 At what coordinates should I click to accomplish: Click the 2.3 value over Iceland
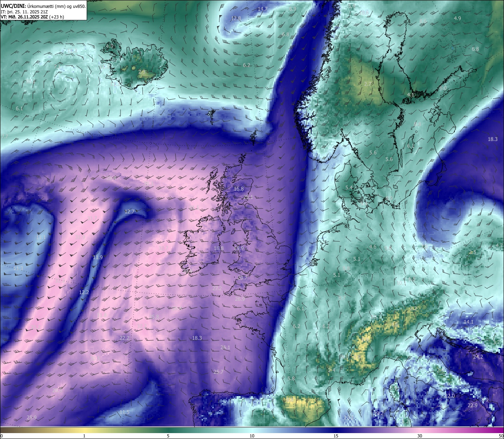pos(142,72)
